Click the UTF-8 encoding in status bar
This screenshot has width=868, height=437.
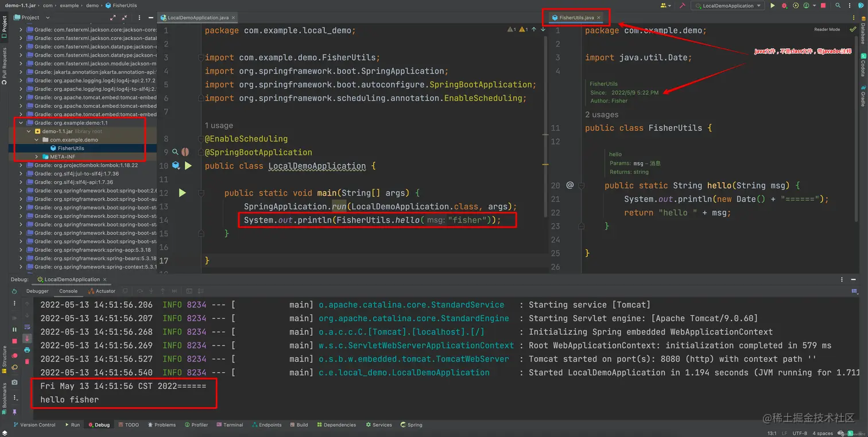click(801, 433)
